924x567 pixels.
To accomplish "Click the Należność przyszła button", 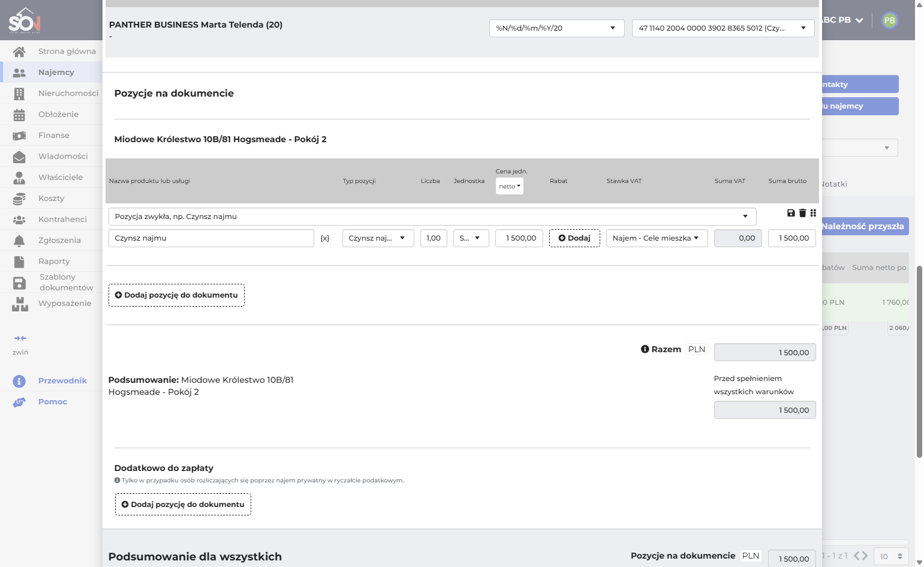I will coord(865,226).
